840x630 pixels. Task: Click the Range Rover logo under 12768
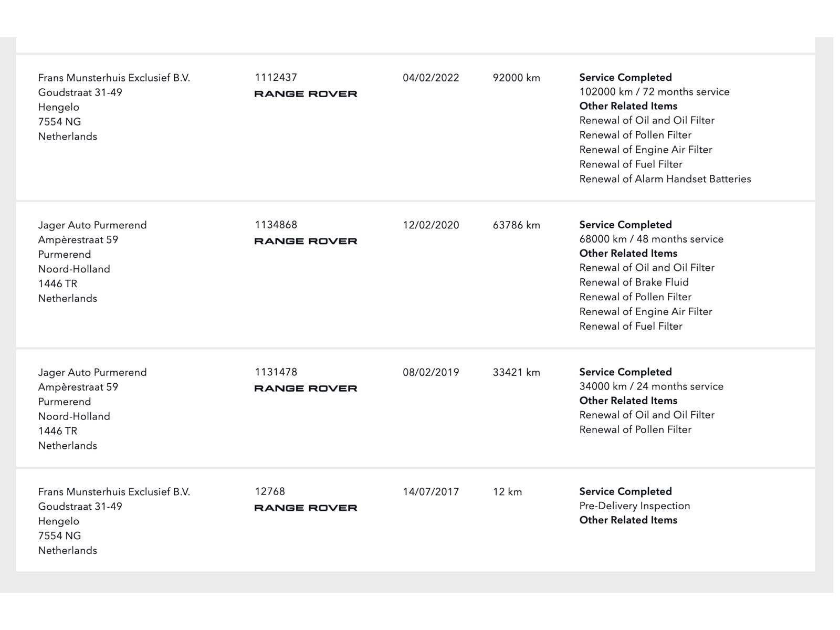point(306,508)
